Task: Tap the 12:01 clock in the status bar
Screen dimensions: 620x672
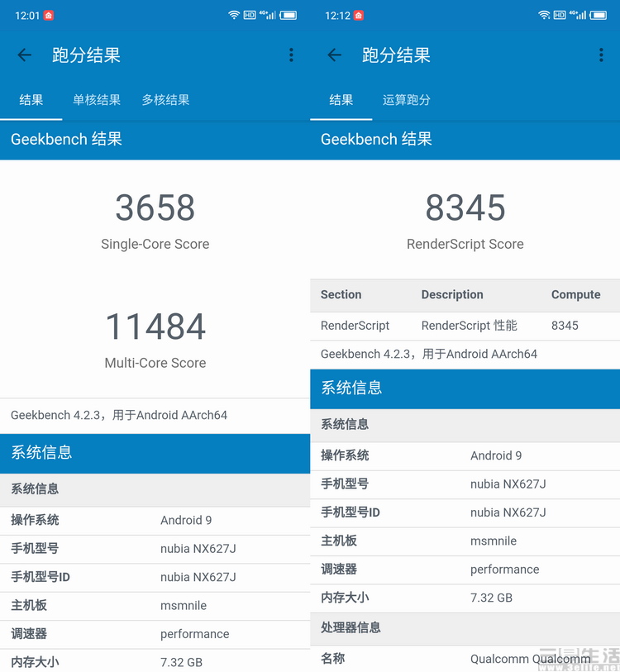Action: 27,16
